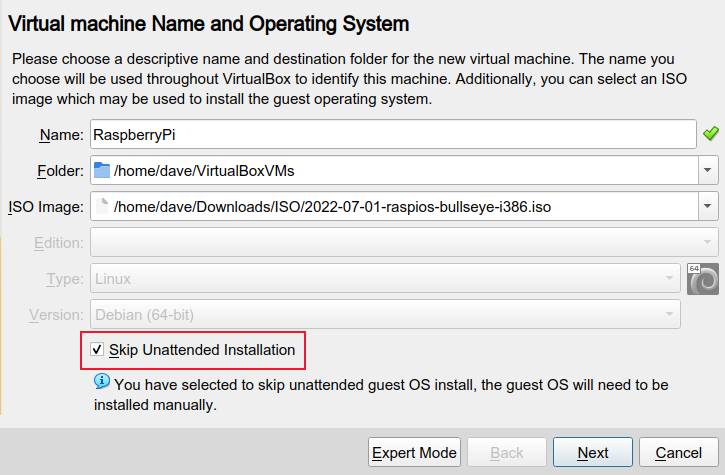Click the blue folder icon in Folder field

pyautogui.click(x=102, y=170)
